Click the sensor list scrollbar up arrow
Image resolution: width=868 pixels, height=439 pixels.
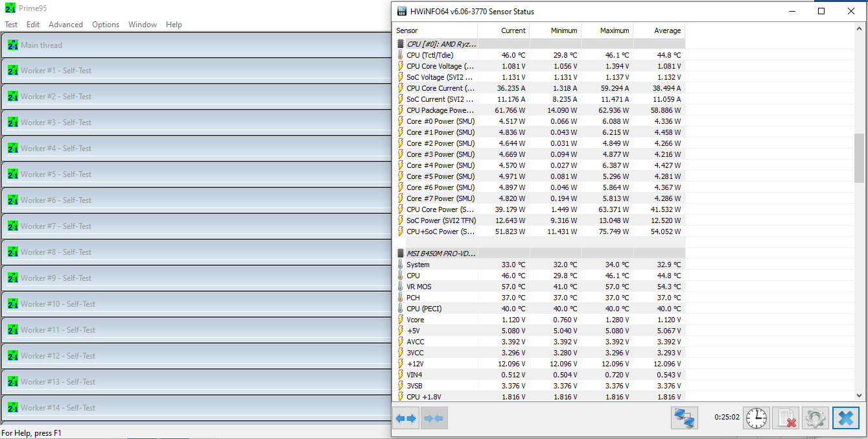click(860, 30)
